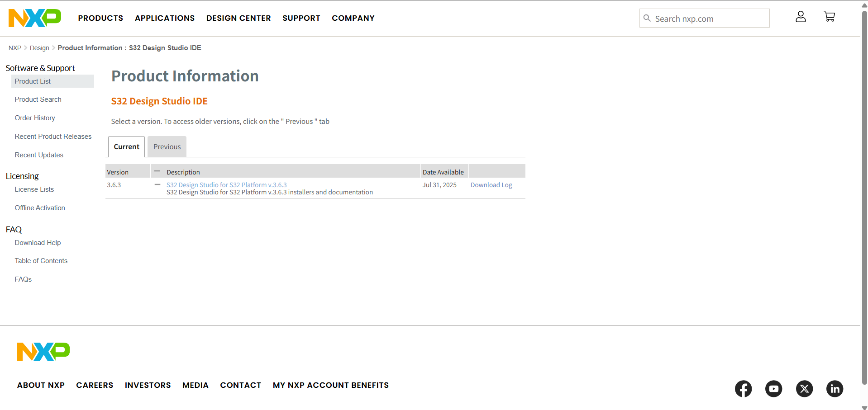Screen dimensions: 868x410
Task: Open the PRODUCTS menu
Action: (100, 18)
